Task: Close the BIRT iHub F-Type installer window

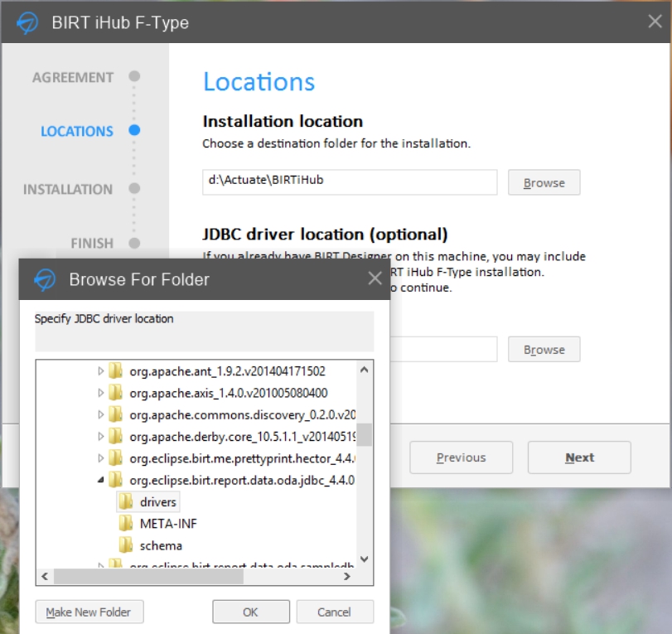Action: click(x=655, y=21)
